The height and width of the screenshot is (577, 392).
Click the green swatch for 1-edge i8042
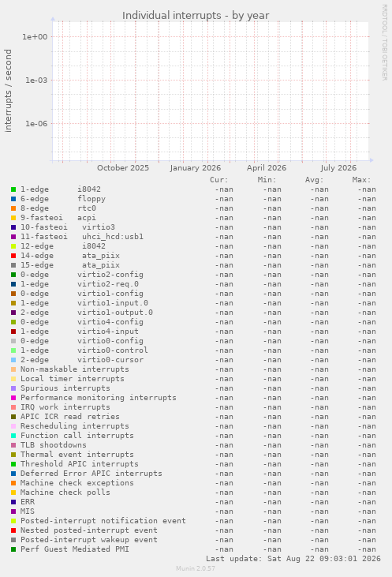[13, 189]
